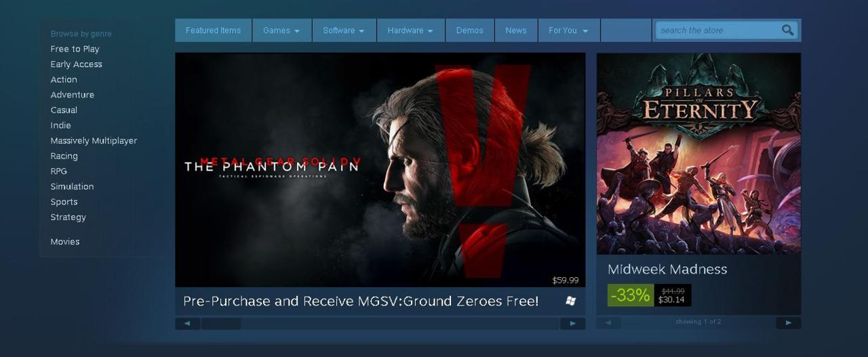Click the search magnifier icon
The width and height of the screenshot is (868, 357).
coord(787,30)
